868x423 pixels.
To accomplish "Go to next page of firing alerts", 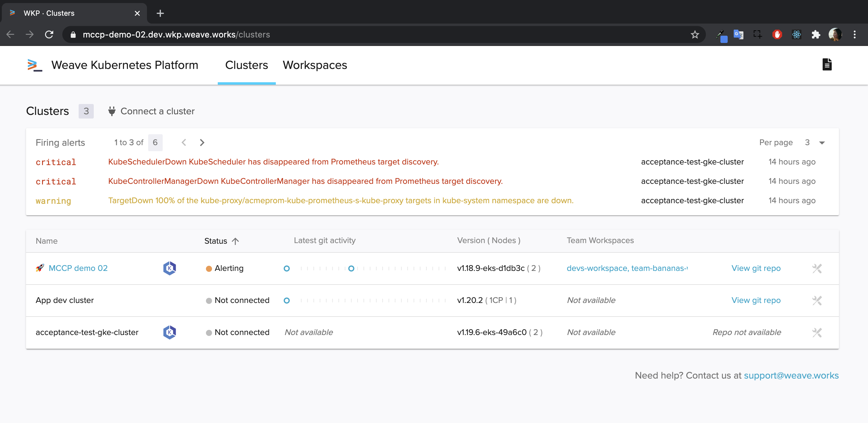I will click(x=202, y=142).
